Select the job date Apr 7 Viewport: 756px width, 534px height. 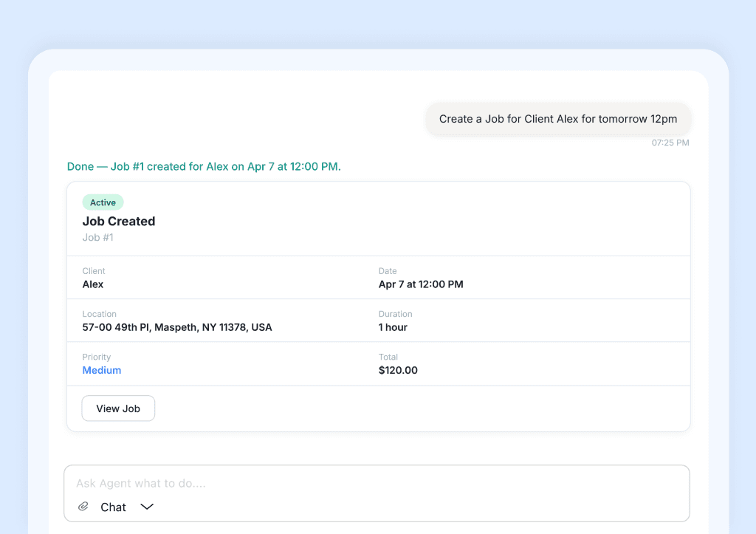tap(421, 284)
